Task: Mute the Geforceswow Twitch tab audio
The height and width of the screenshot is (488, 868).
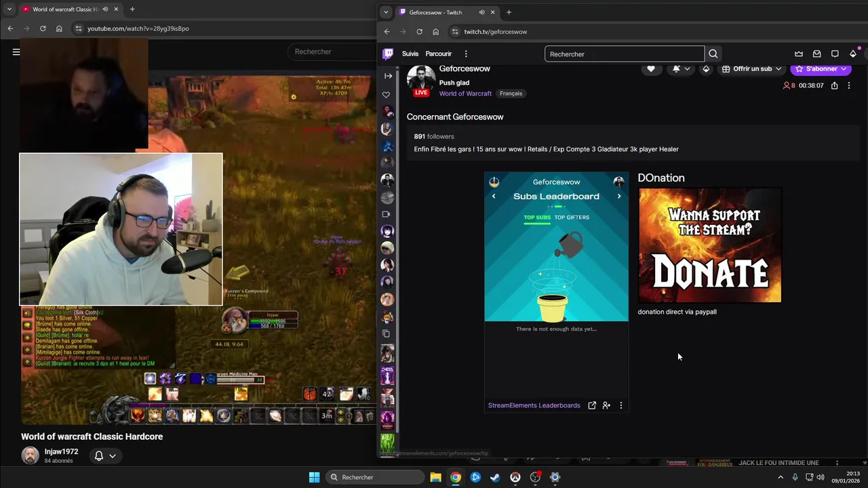Action: pos(481,12)
